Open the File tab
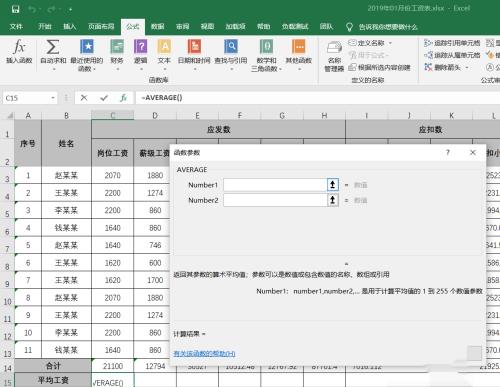The image size is (500, 387). 16,27
